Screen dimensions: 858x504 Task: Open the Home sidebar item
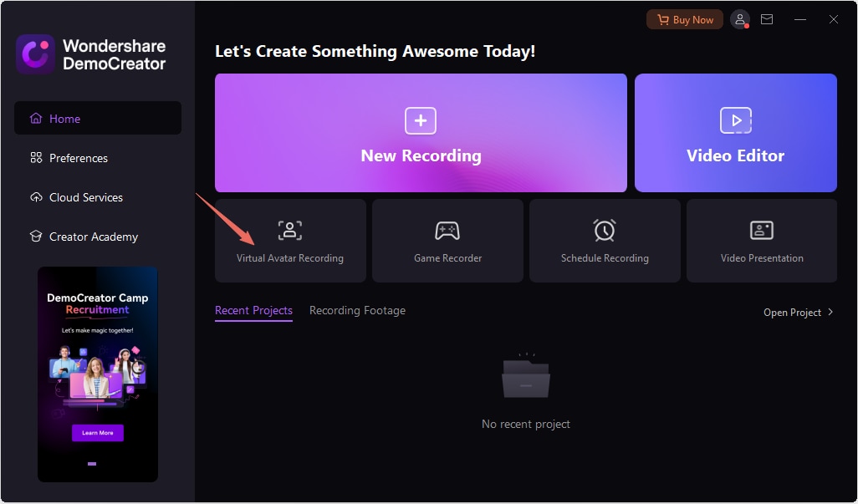pos(97,118)
